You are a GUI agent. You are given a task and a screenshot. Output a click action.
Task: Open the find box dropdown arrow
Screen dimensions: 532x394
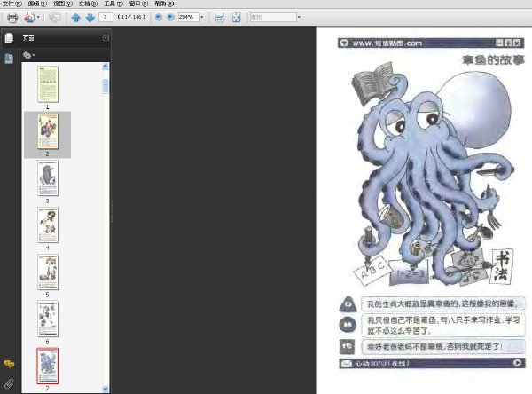(x=299, y=17)
